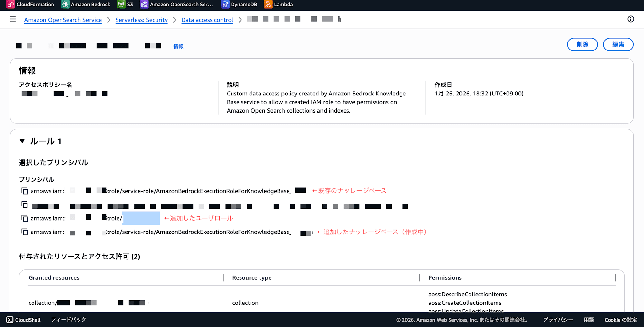Select aoss:CreateCollectionItems permission text

465,303
